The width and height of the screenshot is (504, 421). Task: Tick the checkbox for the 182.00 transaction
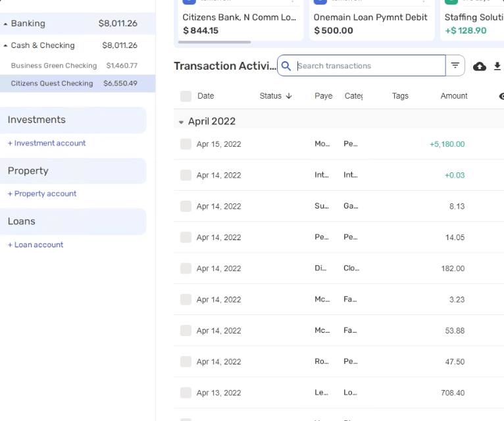(186, 268)
